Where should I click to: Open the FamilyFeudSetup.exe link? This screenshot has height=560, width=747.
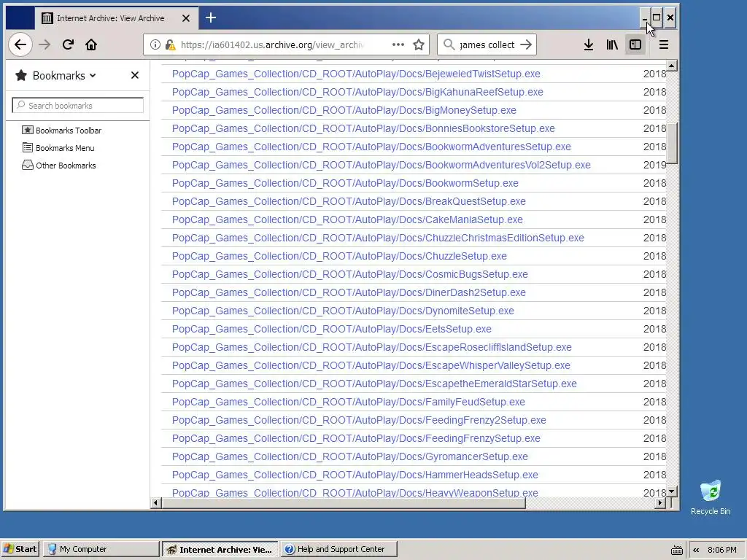(x=348, y=402)
